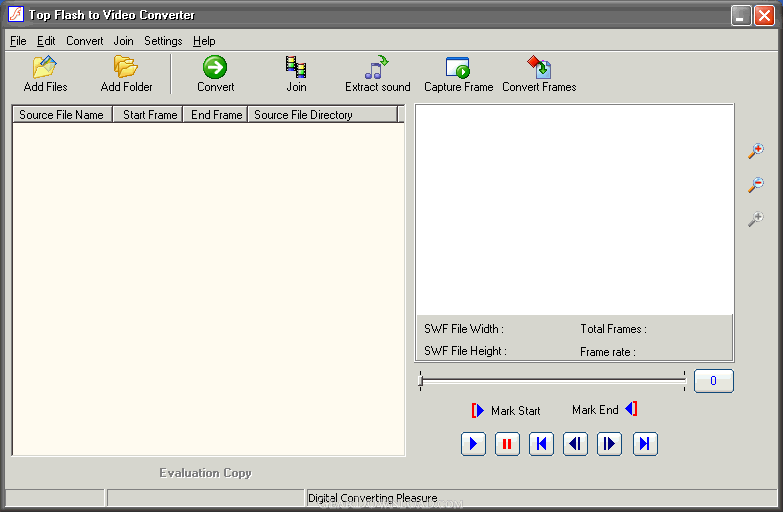783x512 pixels.
Task: Click the grey magnifier below zoom out
Action: click(756, 219)
